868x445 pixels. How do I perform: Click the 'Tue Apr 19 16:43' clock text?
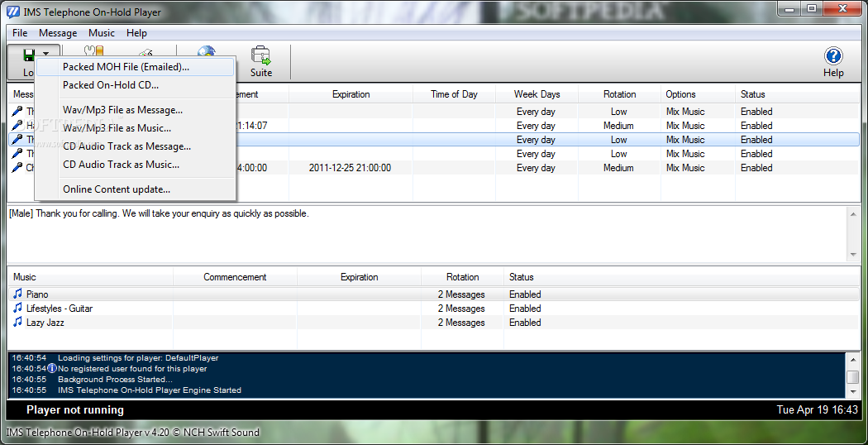pyautogui.click(x=817, y=410)
